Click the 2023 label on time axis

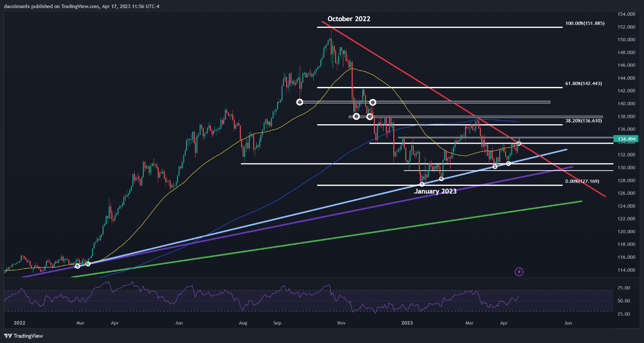(407, 323)
